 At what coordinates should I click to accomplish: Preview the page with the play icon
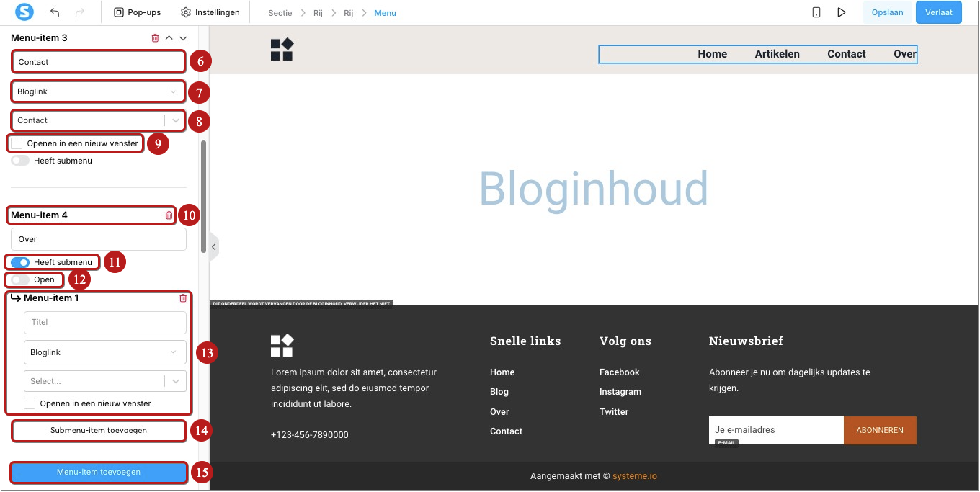pos(841,12)
